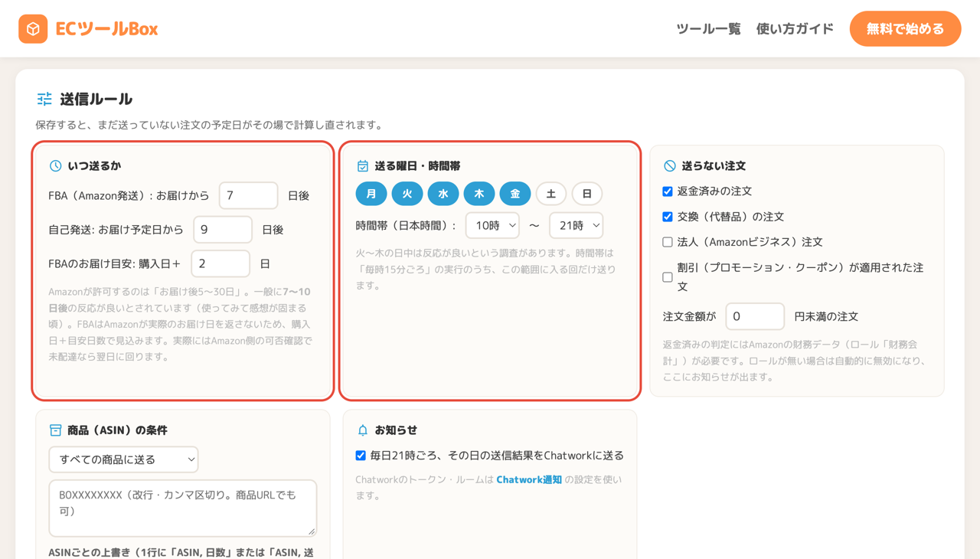Uncheck the Chatwork daily result notification checkbox
The image size is (980, 559).
coord(361,456)
